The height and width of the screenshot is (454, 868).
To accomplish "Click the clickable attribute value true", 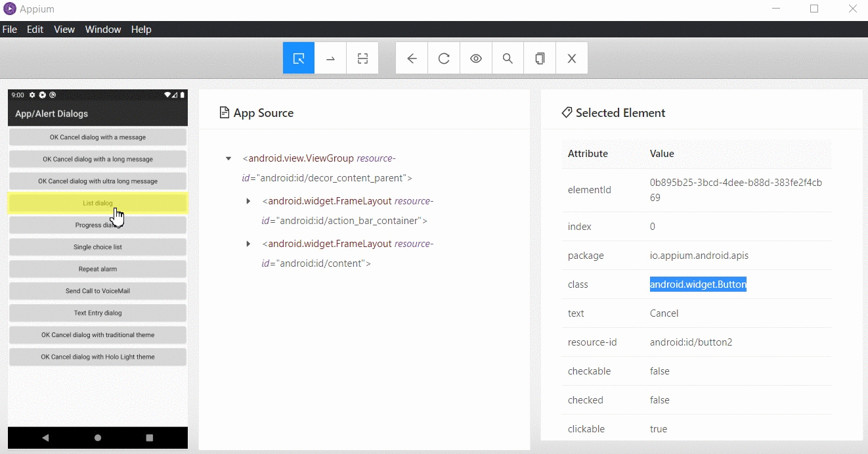I will click(659, 429).
